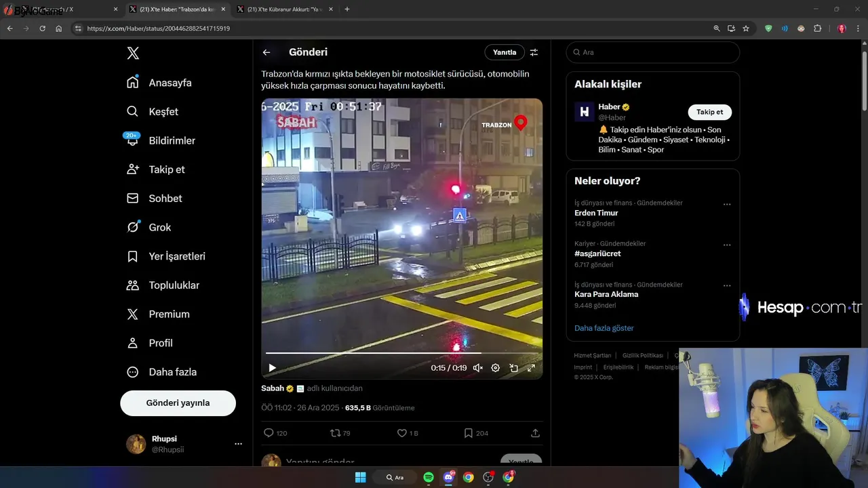Viewport: 868px width, 488px height.
Task: Open #asgariücret trend
Action: pyautogui.click(x=597, y=253)
